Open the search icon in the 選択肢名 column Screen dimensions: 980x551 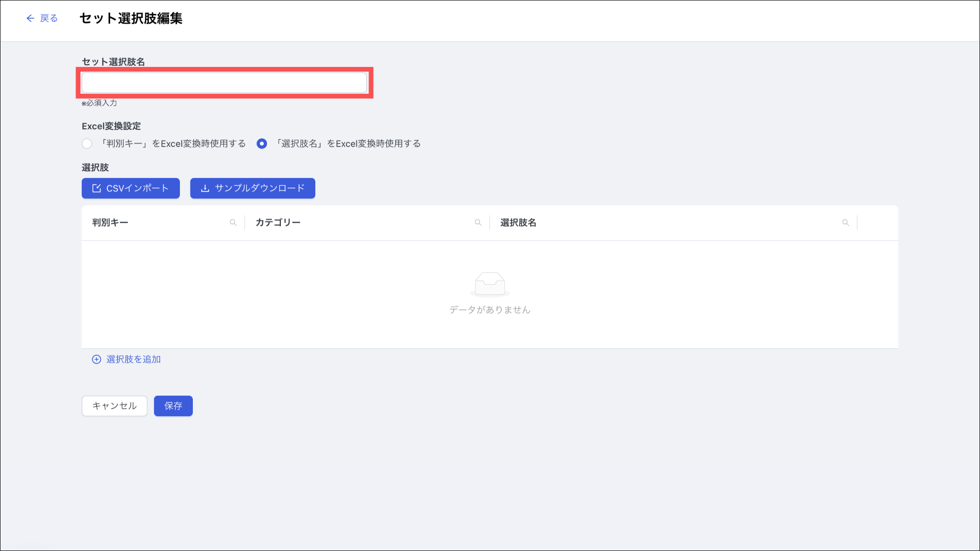pyautogui.click(x=846, y=222)
